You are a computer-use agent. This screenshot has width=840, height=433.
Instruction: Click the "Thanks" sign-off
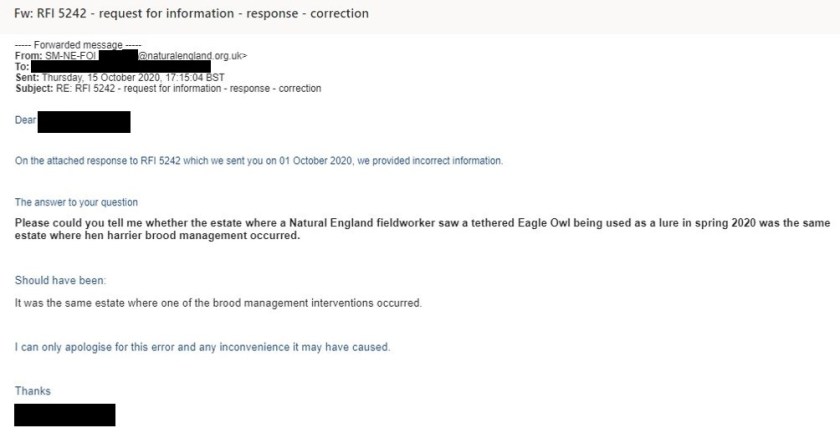click(x=32, y=391)
